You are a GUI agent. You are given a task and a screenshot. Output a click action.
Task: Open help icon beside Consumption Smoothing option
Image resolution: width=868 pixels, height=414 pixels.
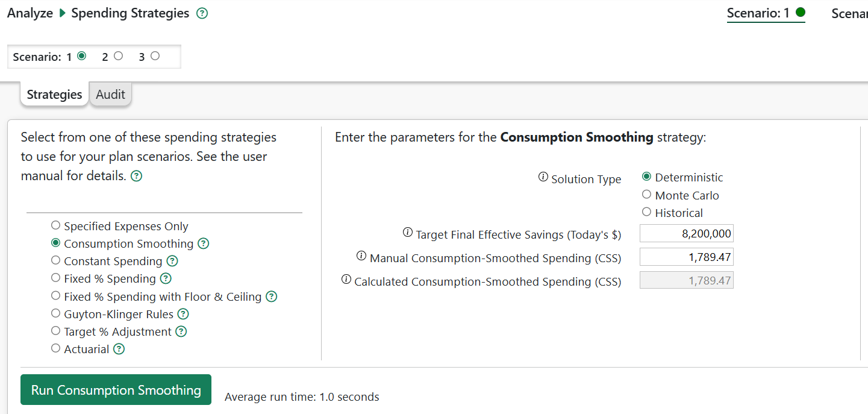click(x=204, y=243)
